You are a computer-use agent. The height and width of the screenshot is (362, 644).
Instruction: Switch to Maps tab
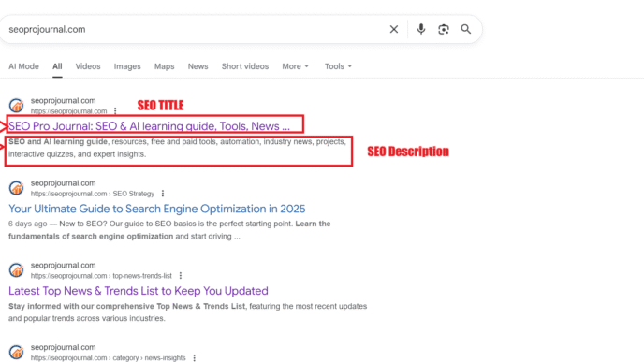[x=165, y=66]
